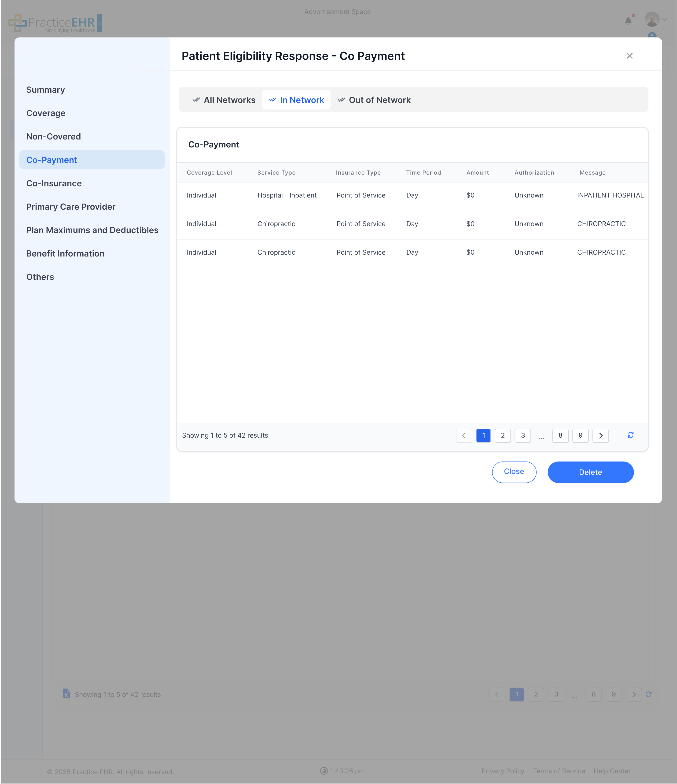Expand the user profile dropdown chevron
The image size is (677, 784).
point(665,20)
